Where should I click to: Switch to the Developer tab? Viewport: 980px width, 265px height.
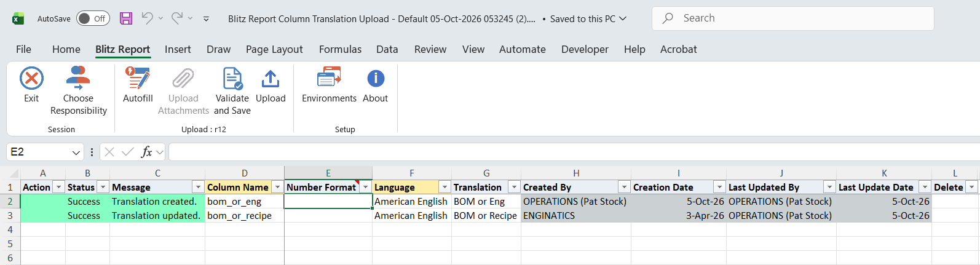[x=585, y=49]
